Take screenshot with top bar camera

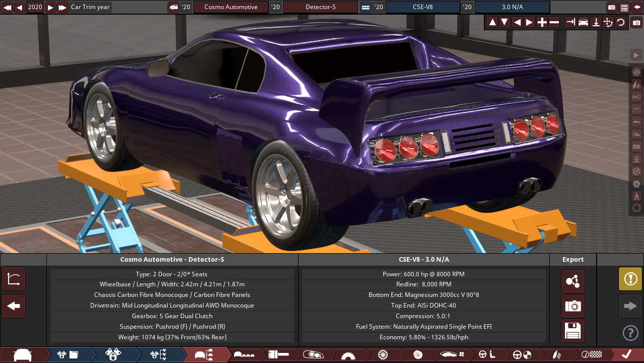pos(612,7)
